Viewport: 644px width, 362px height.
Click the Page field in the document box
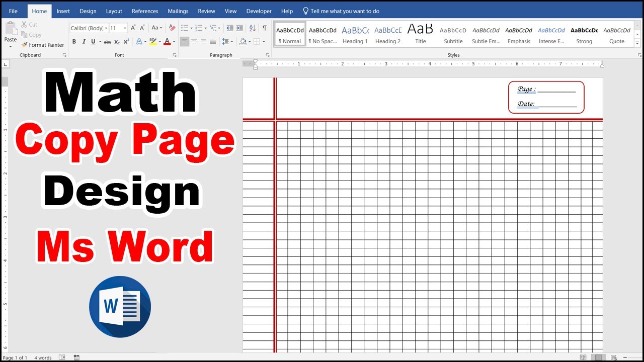coord(546,89)
